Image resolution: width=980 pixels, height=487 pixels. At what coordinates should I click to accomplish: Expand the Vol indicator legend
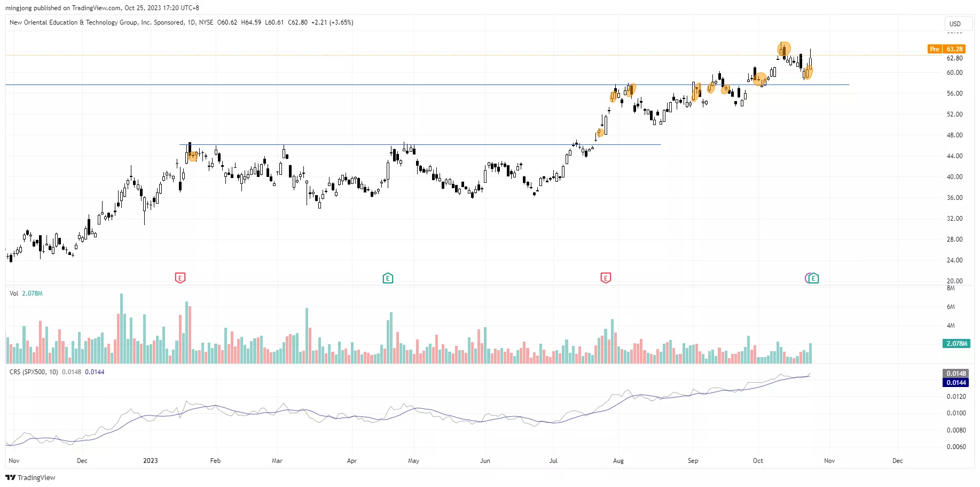14,293
